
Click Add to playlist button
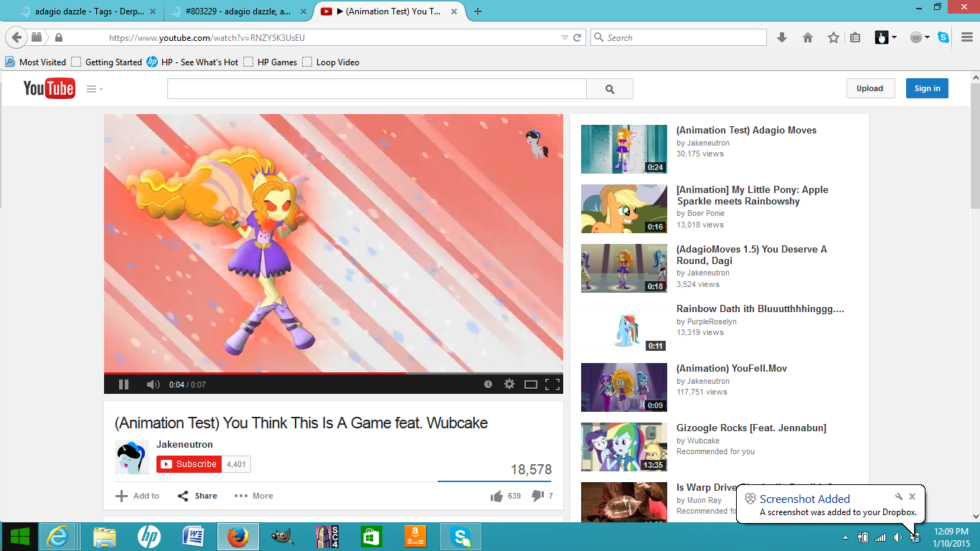coord(138,496)
